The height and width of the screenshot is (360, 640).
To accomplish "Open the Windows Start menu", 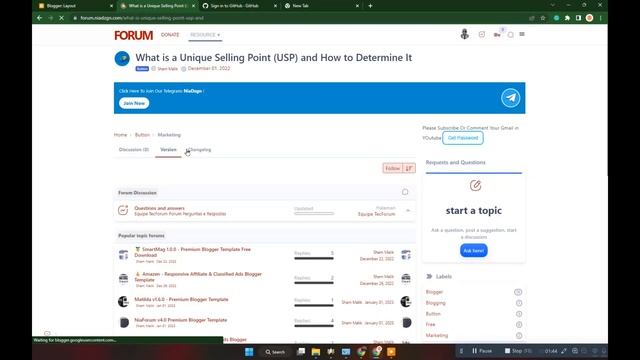I will pos(249,351).
